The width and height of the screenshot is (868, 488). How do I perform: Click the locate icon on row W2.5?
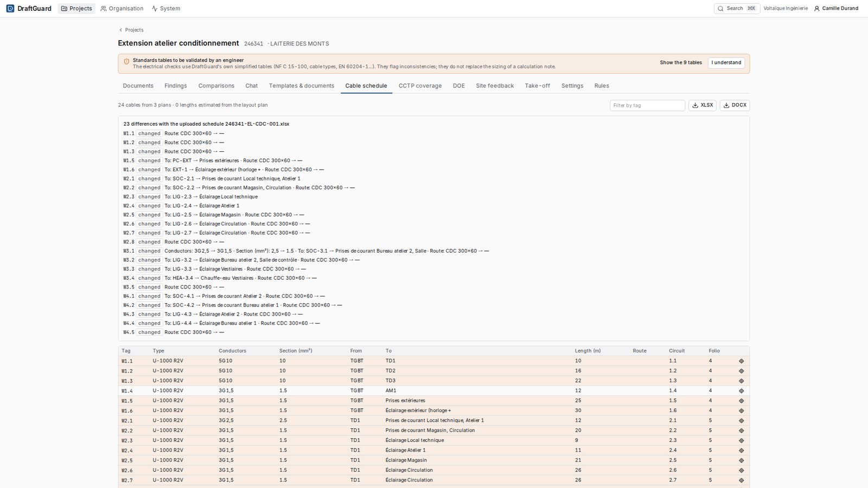tap(741, 460)
